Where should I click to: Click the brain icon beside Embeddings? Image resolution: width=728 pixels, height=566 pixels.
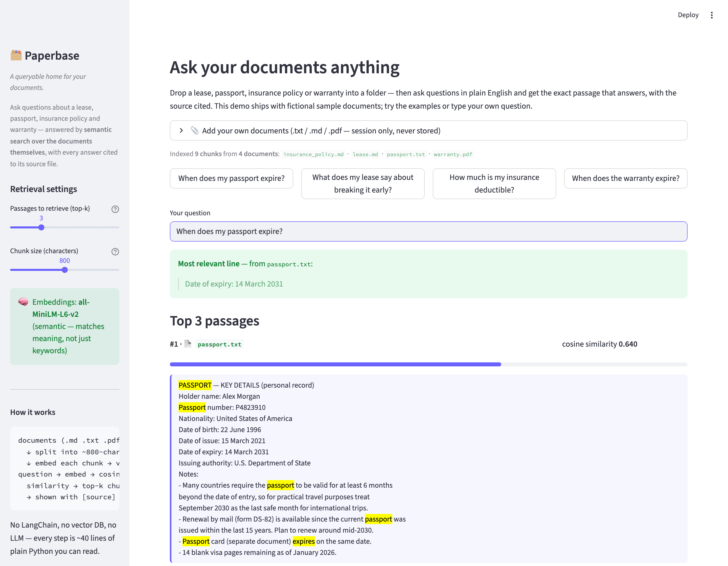click(x=23, y=302)
